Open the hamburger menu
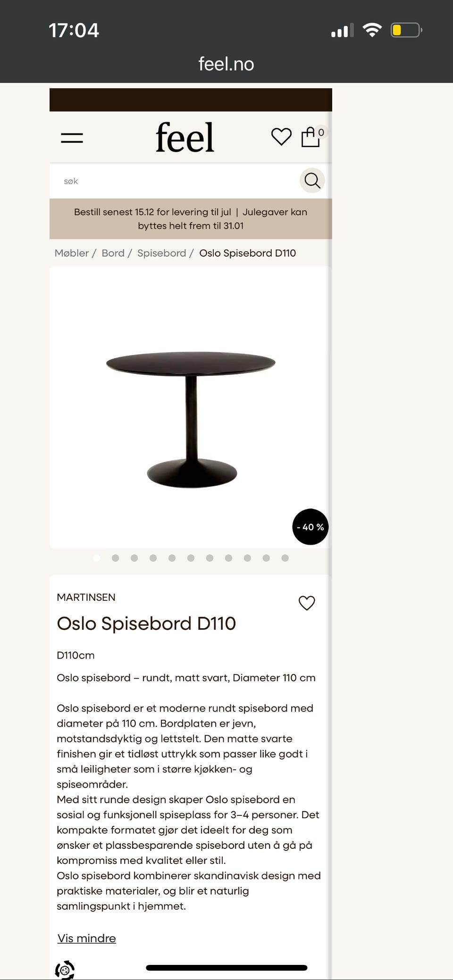This screenshot has height=980, width=453. [72, 138]
